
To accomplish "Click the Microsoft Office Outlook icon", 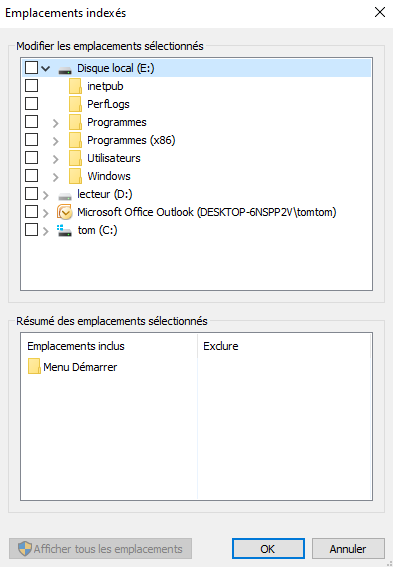I will click(x=65, y=212).
